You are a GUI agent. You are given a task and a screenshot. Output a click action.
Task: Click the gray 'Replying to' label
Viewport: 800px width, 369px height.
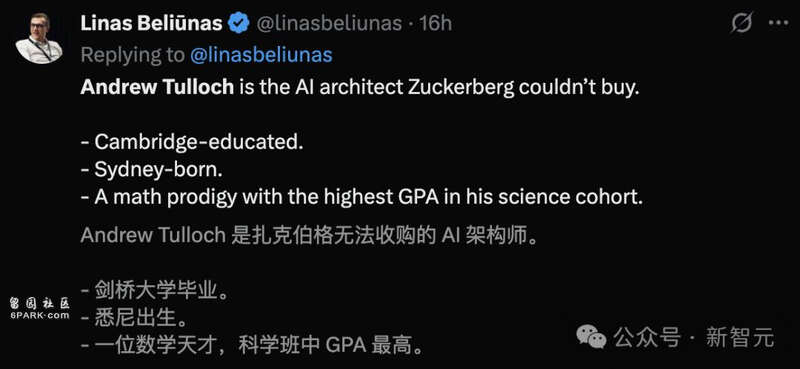133,55
